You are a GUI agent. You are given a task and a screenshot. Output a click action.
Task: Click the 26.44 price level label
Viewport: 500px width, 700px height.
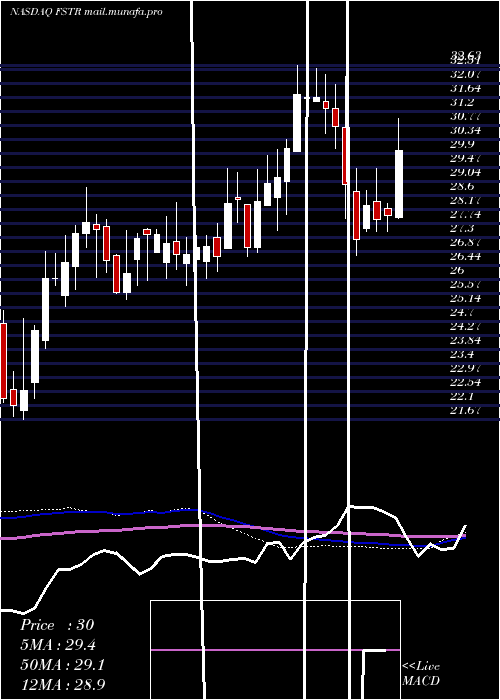tap(465, 257)
